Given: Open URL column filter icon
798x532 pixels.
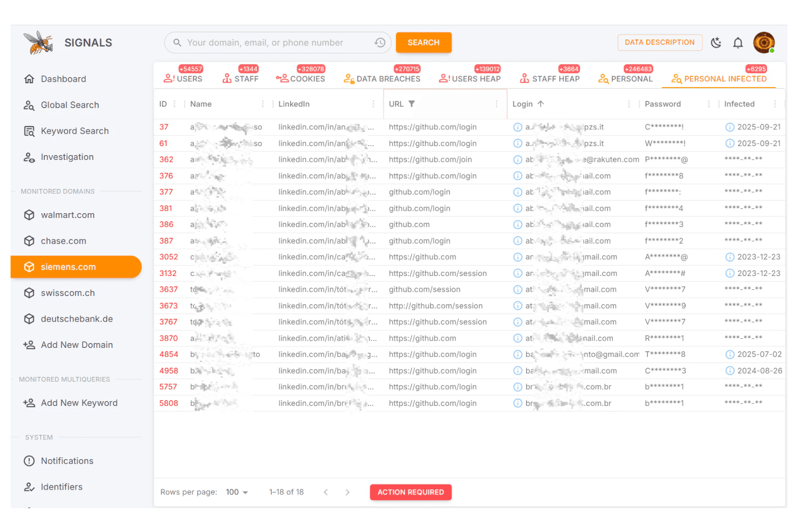Looking at the screenshot, I should 412,104.
